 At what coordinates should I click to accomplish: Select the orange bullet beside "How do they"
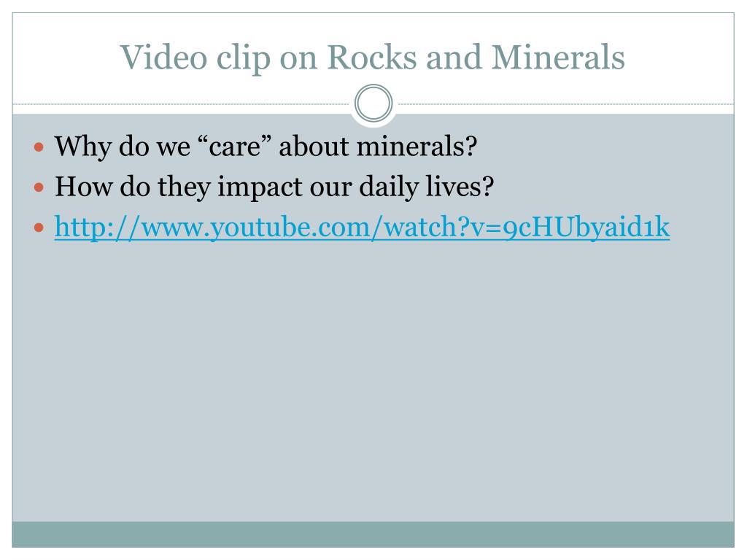click(x=39, y=187)
